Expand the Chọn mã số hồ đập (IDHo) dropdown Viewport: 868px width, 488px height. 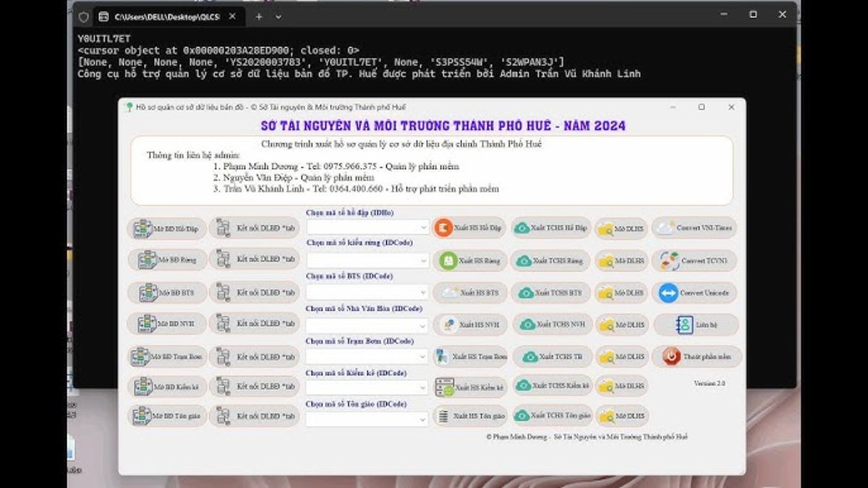tap(367, 227)
